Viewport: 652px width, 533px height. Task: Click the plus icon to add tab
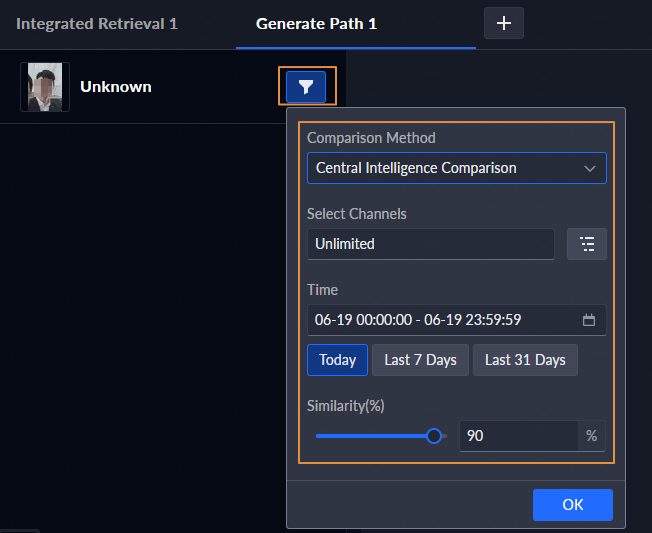(x=503, y=23)
